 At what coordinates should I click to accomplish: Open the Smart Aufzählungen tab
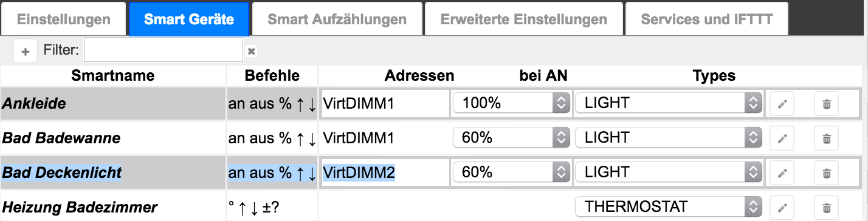[337, 19]
